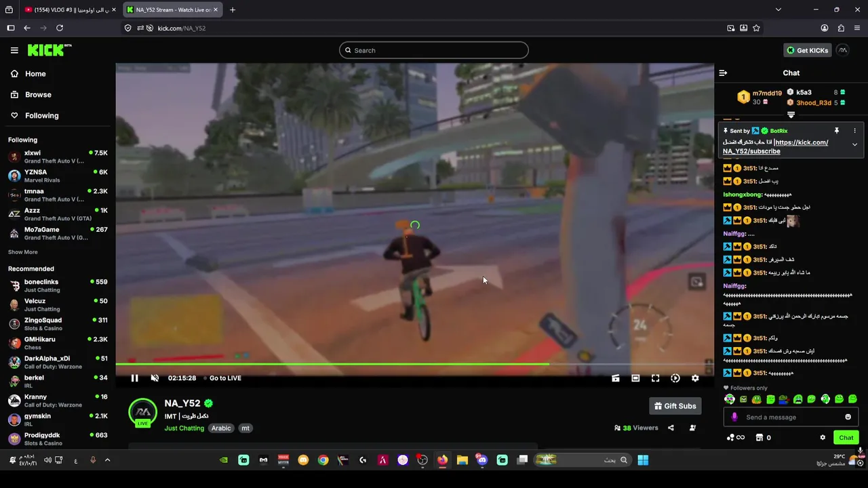Collapse the chat panel
This screenshot has width=868, height=488.
723,73
